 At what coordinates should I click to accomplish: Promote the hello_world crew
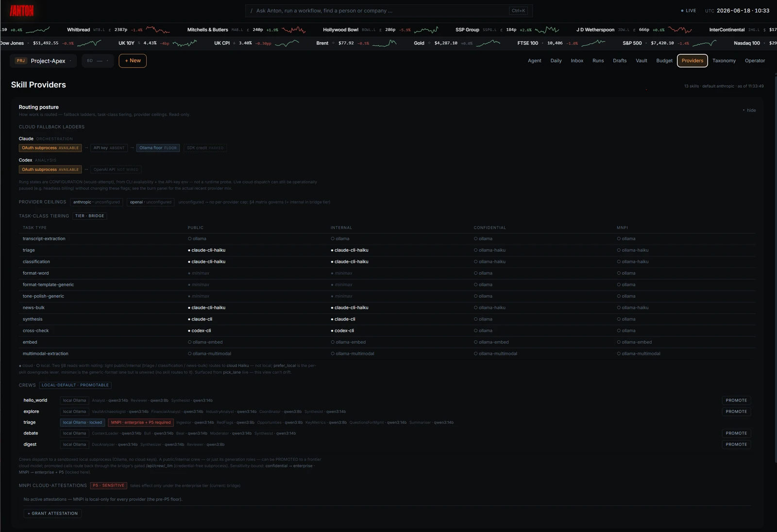(736, 400)
